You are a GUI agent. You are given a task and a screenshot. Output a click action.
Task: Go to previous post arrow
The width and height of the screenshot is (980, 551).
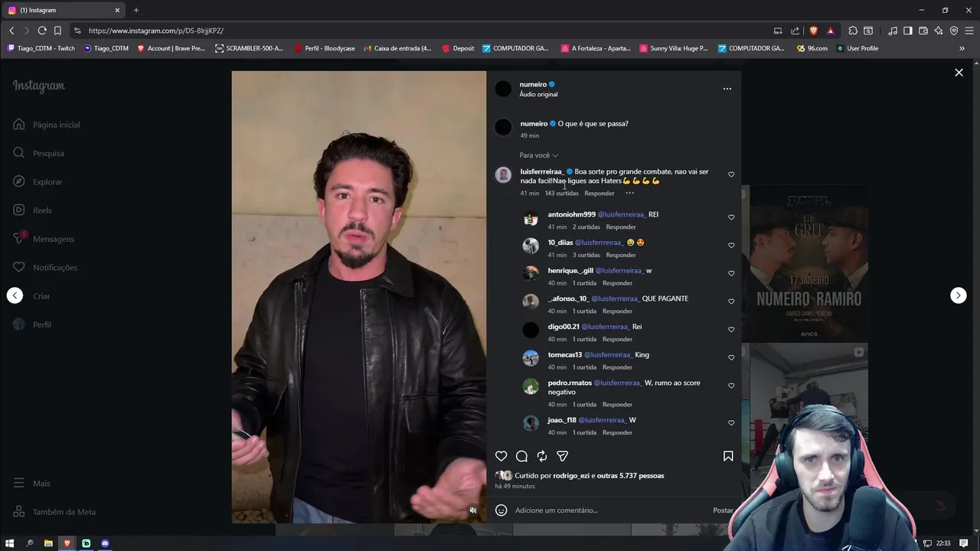coord(15,295)
